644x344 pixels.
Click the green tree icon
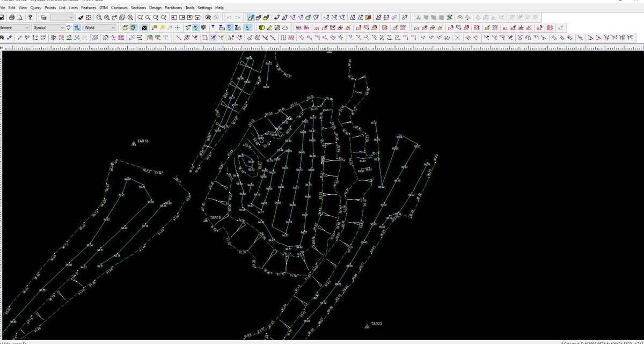(x=467, y=17)
